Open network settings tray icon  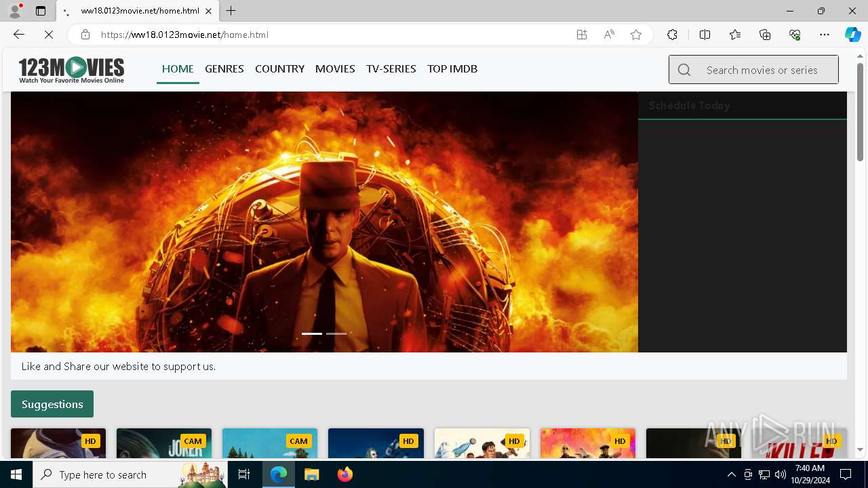[764, 474]
